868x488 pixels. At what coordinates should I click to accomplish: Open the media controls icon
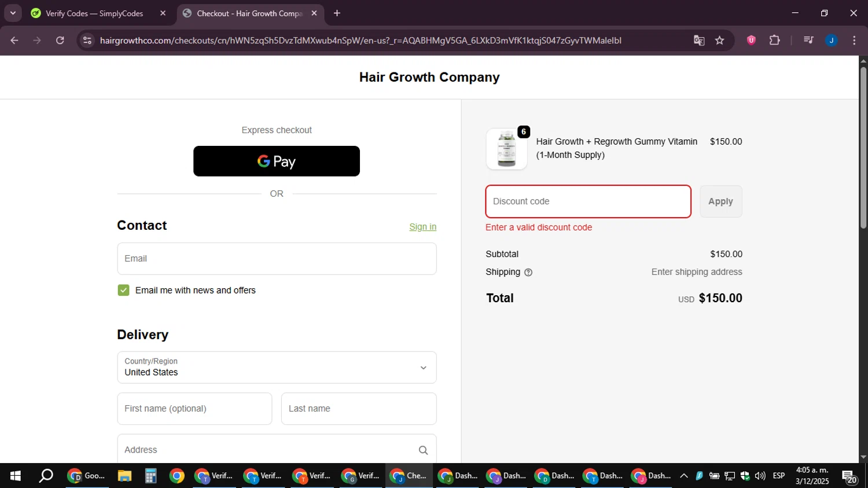[x=808, y=41]
